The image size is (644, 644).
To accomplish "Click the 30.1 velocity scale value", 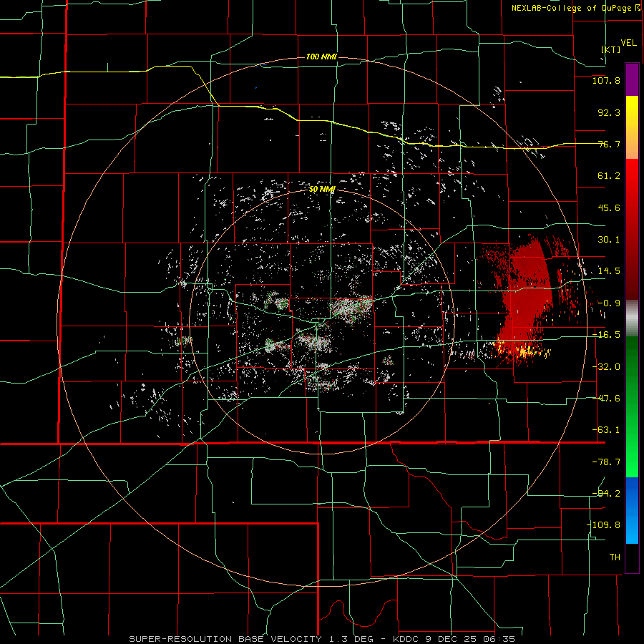I will [x=609, y=240].
